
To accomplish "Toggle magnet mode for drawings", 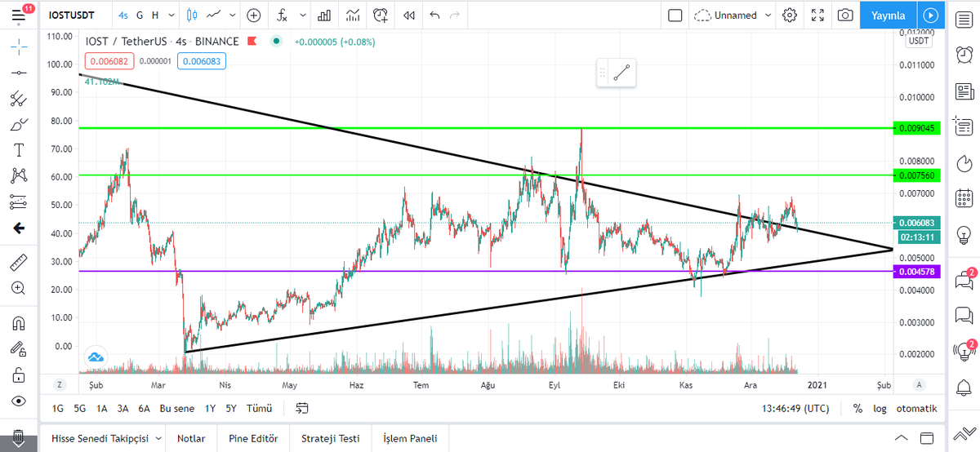I will pyautogui.click(x=18, y=322).
